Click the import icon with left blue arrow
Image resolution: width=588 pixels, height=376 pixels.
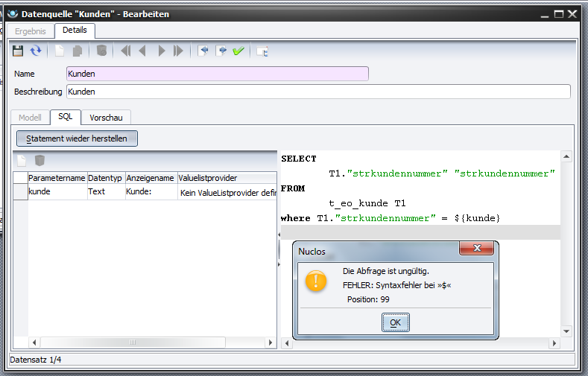click(203, 51)
